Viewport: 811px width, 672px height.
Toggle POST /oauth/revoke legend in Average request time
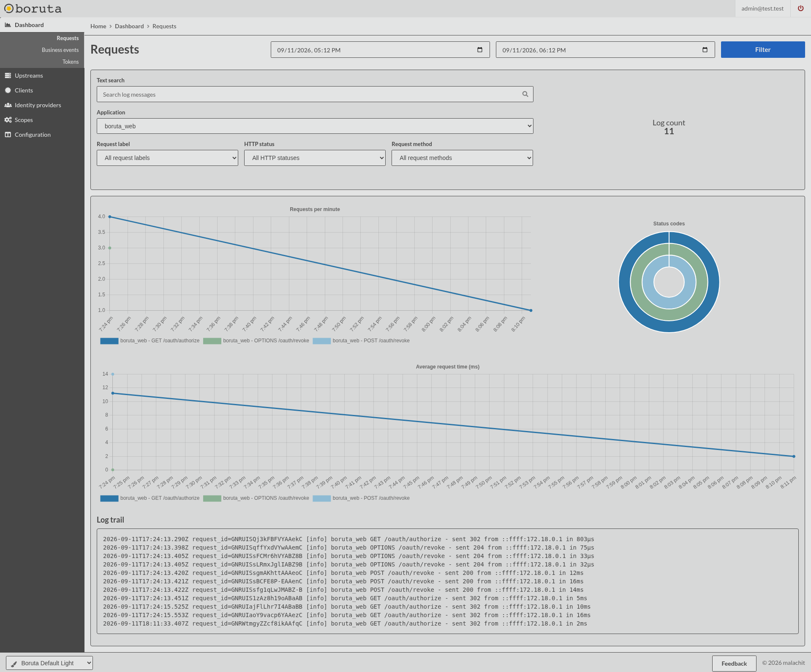(361, 498)
